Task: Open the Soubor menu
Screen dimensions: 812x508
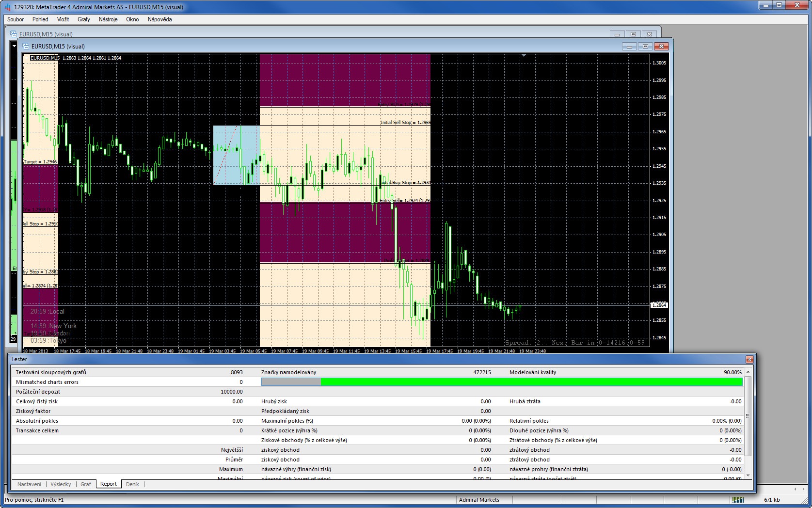Action: coord(16,19)
